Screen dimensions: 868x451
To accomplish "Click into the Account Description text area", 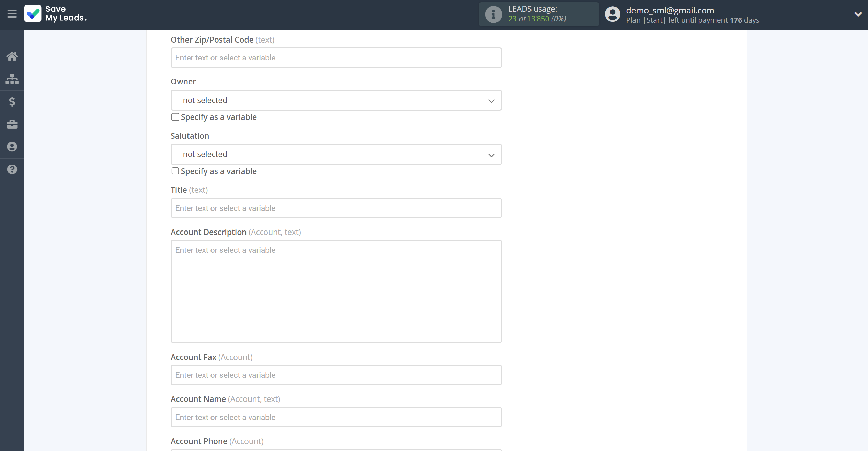I will point(336,291).
